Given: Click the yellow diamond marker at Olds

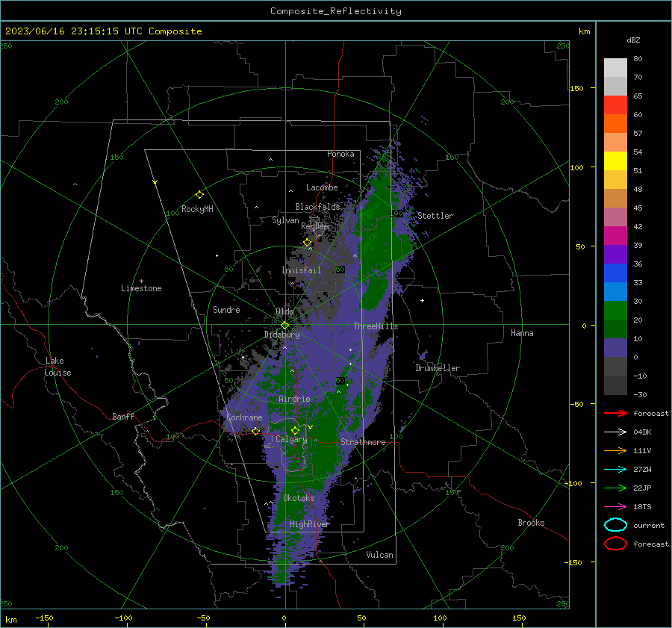Looking at the screenshot, I should 284,326.
